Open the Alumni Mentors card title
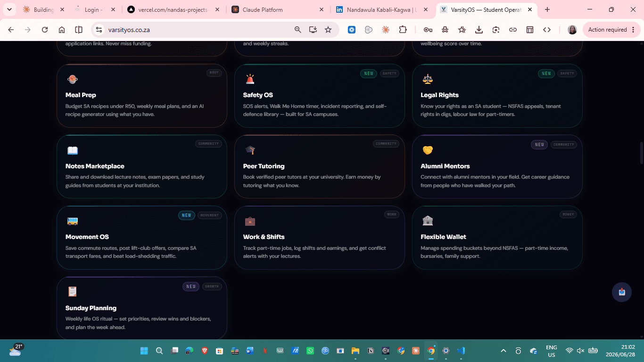 pos(445,166)
